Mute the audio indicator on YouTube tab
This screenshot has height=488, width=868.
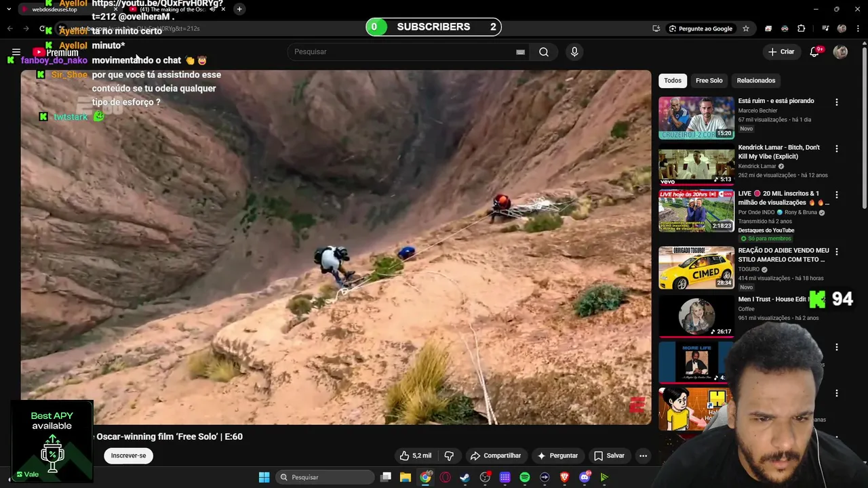pos(213,9)
